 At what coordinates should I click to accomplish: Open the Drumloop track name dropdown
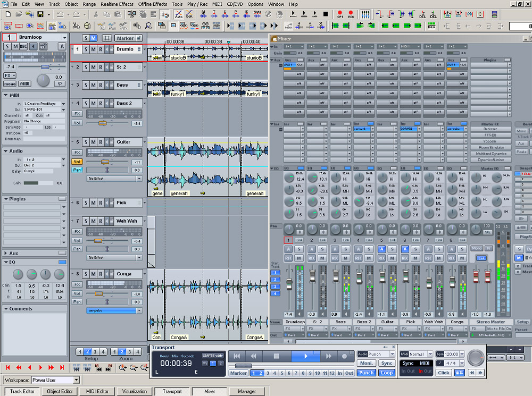[x=64, y=37]
